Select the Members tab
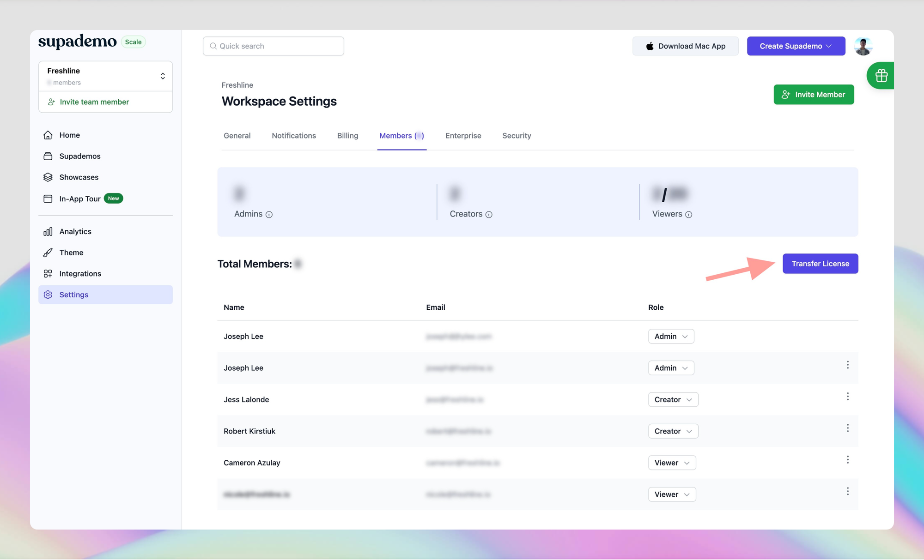924x560 pixels. [401, 136]
